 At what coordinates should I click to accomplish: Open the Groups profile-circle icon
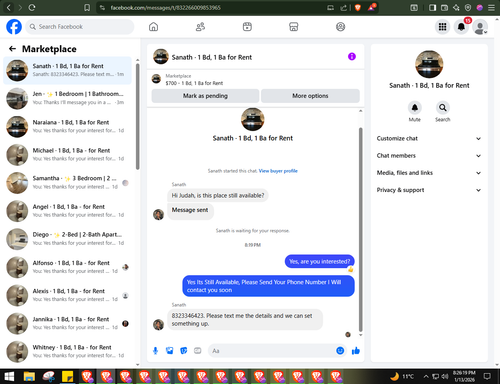point(340,27)
